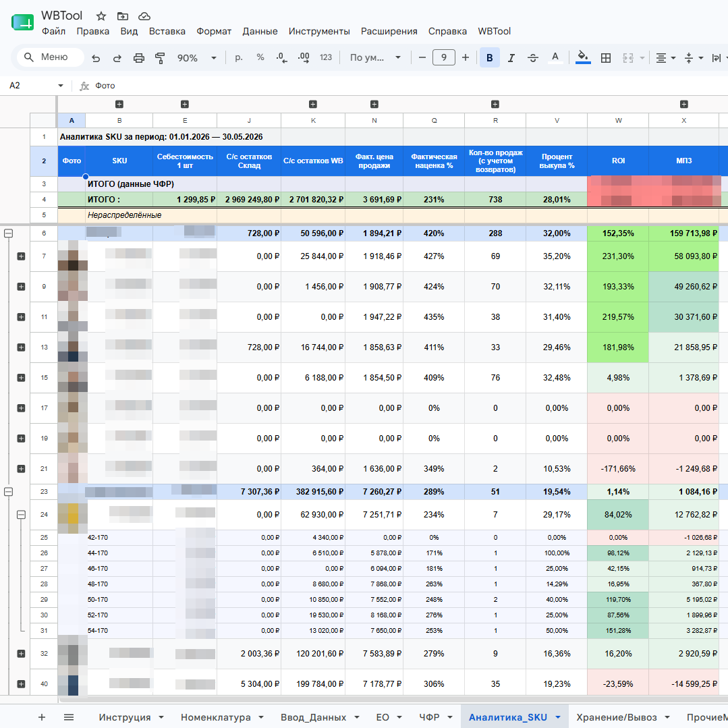This screenshot has width=728, height=728.
Task: Expand hidden columns after column E
Action: coord(185,104)
